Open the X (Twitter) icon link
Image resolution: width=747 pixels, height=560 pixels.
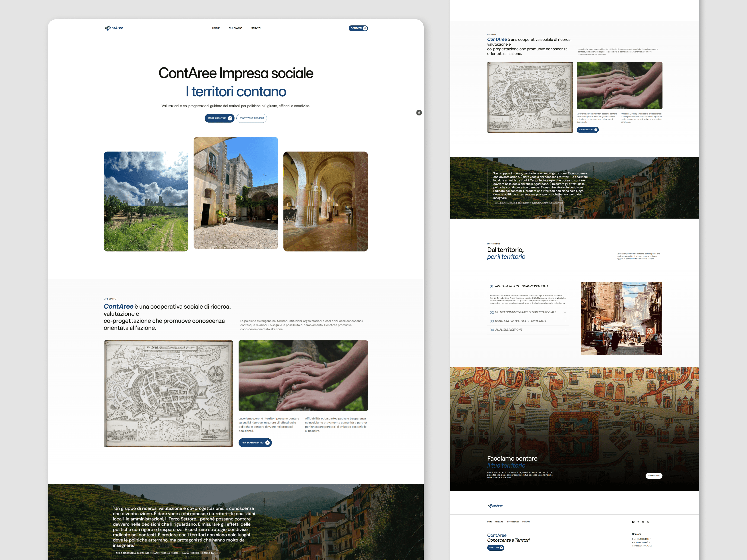click(648, 522)
